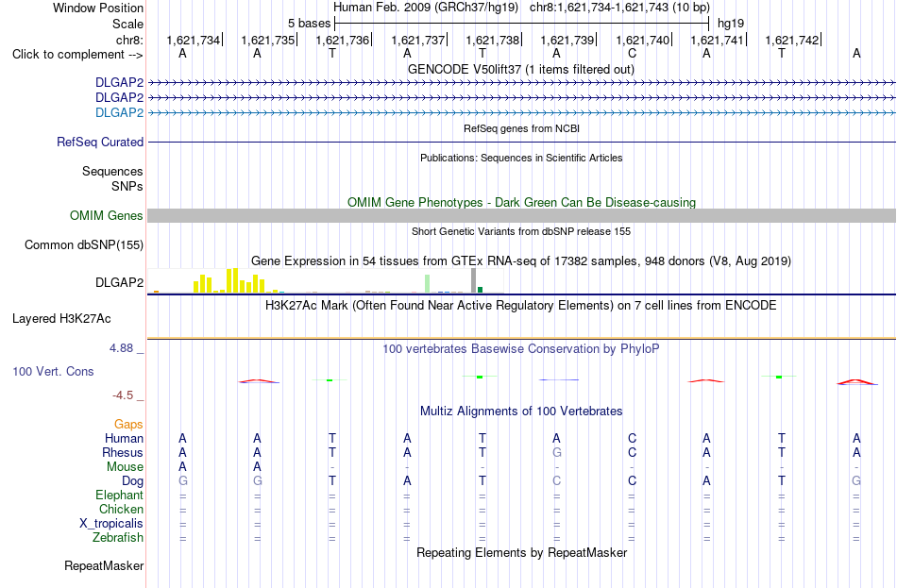Select position label 1,621,735

(268, 40)
